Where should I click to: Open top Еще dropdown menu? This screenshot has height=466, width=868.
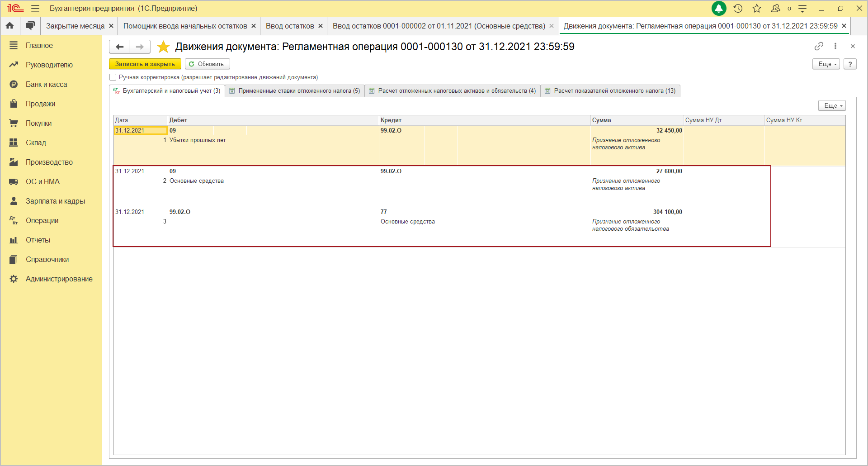tap(826, 64)
